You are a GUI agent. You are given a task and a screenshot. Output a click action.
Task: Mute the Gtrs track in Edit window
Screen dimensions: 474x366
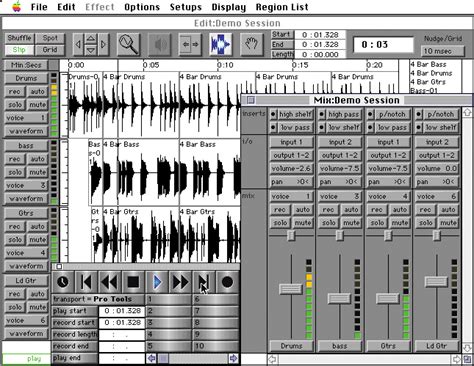click(37, 240)
